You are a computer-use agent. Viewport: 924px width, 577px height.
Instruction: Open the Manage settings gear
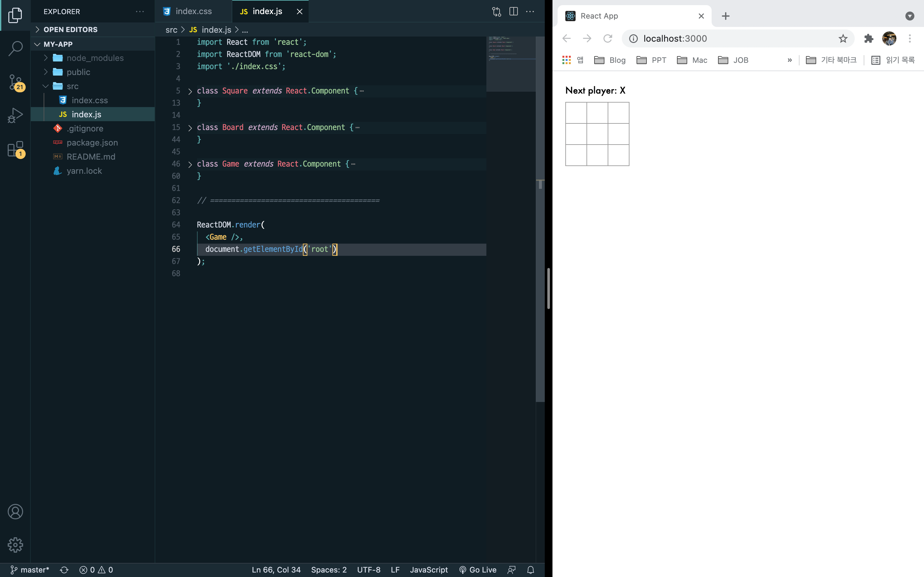[x=15, y=545]
